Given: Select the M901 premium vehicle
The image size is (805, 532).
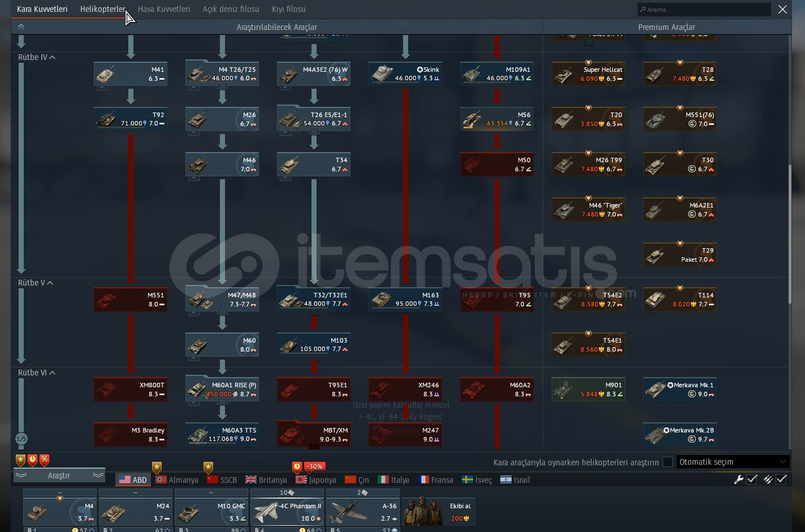Looking at the screenshot, I should (x=588, y=390).
